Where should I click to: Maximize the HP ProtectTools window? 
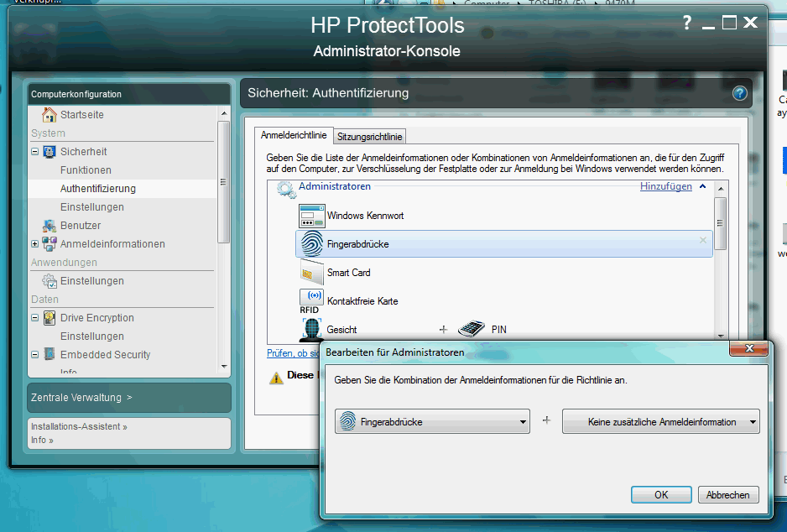point(729,23)
